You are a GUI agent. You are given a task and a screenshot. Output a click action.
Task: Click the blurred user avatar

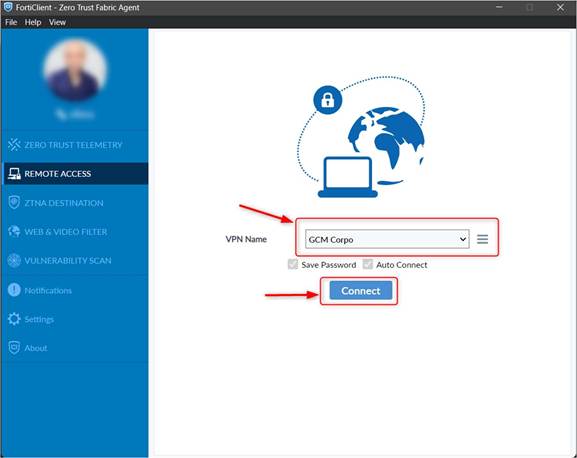pyautogui.click(x=75, y=70)
